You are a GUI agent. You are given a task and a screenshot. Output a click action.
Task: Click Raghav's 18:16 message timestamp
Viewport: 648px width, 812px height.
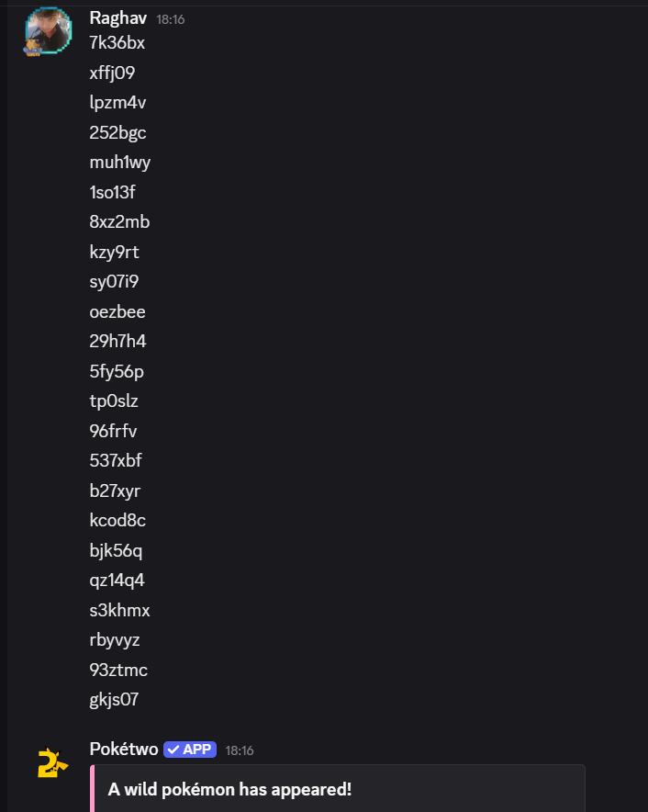coord(170,18)
